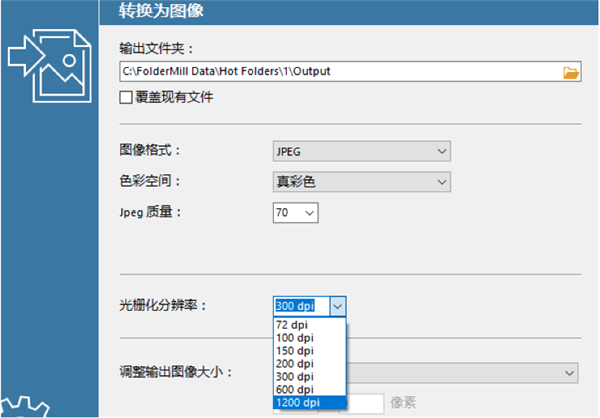Choose 150 dpi resolution option
The width and height of the screenshot is (600, 418).
[x=310, y=351]
